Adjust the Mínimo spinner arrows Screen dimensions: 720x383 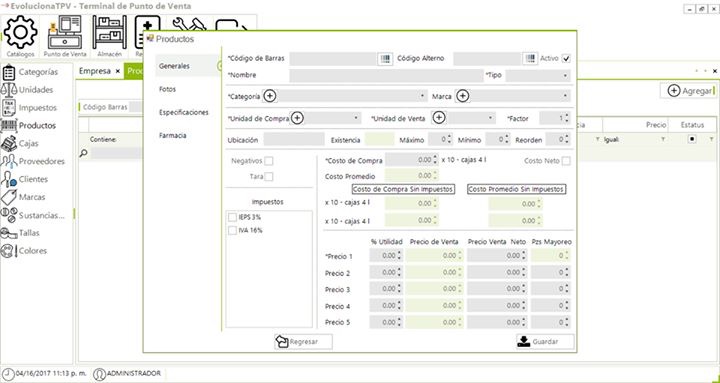pos(506,139)
